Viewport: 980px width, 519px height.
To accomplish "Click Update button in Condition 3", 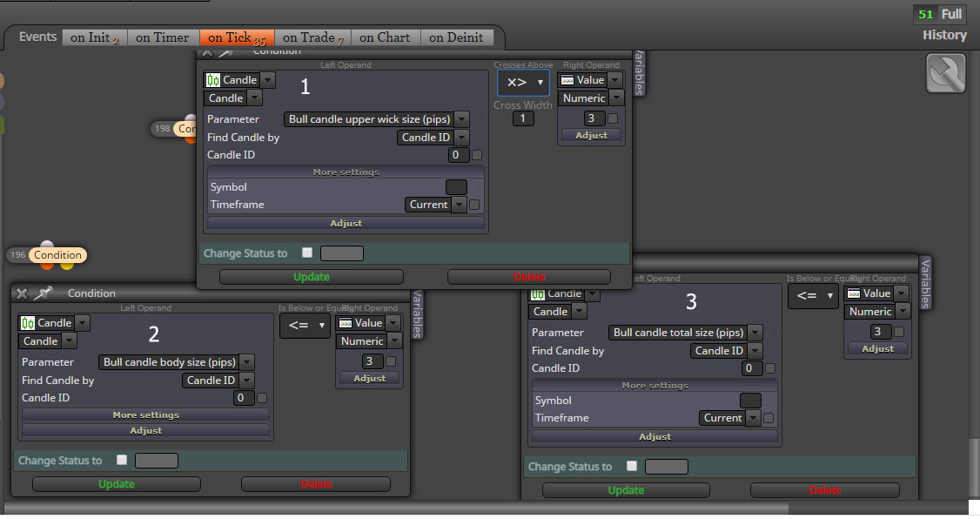I will coord(626,490).
